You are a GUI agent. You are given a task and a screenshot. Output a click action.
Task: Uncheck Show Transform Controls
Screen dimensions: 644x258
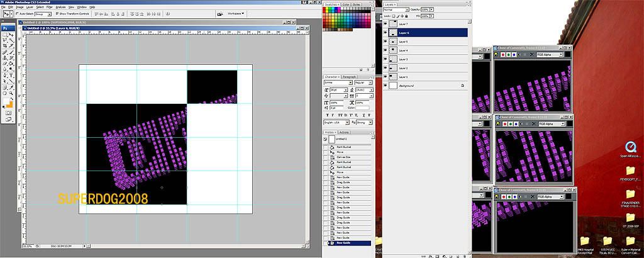click(x=57, y=13)
